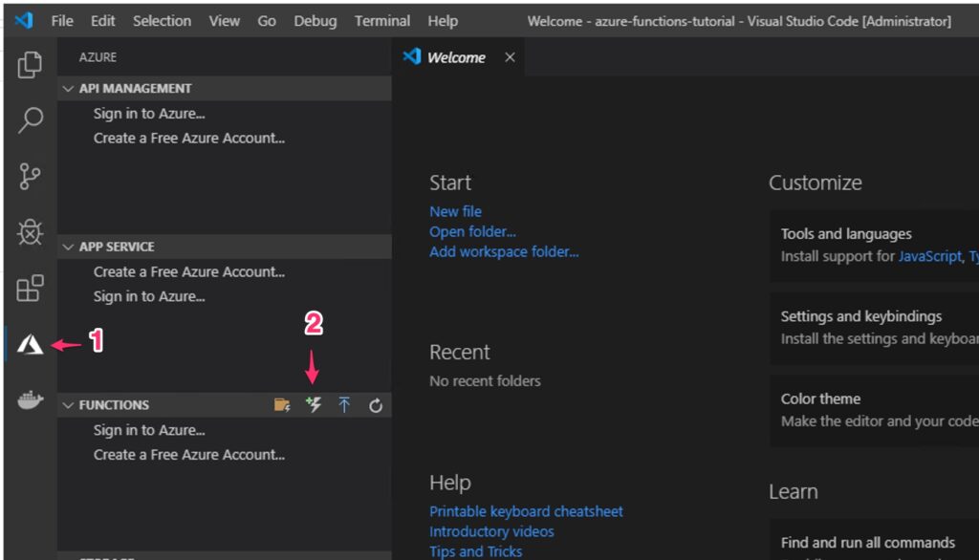Open the Debug view icon

(x=30, y=232)
